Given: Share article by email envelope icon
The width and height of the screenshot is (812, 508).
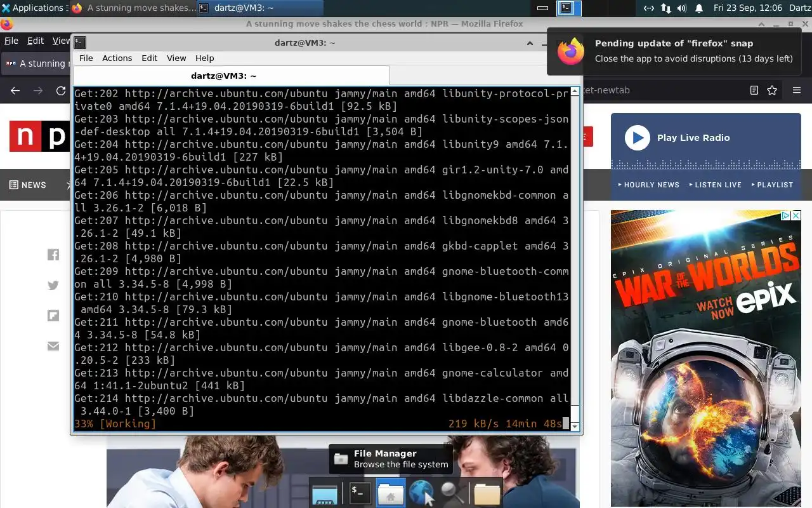Looking at the screenshot, I should click(x=53, y=346).
